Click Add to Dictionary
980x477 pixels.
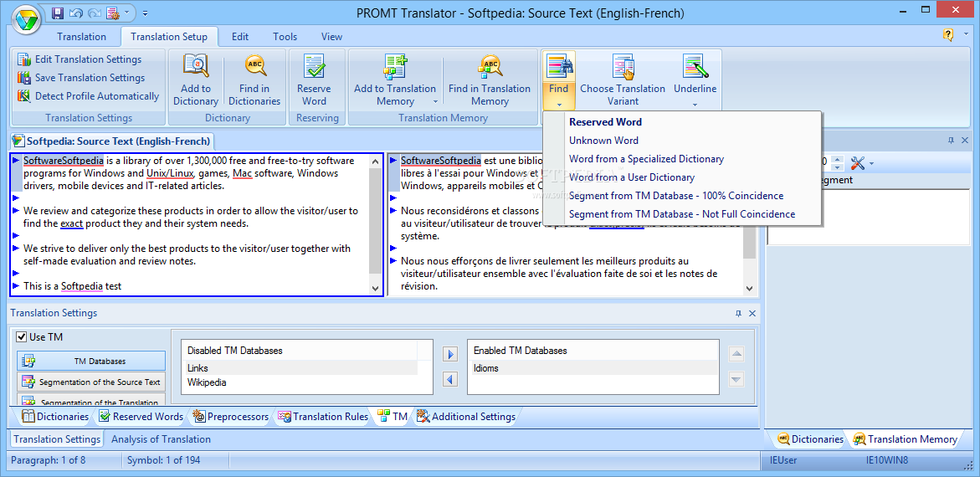[196, 80]
